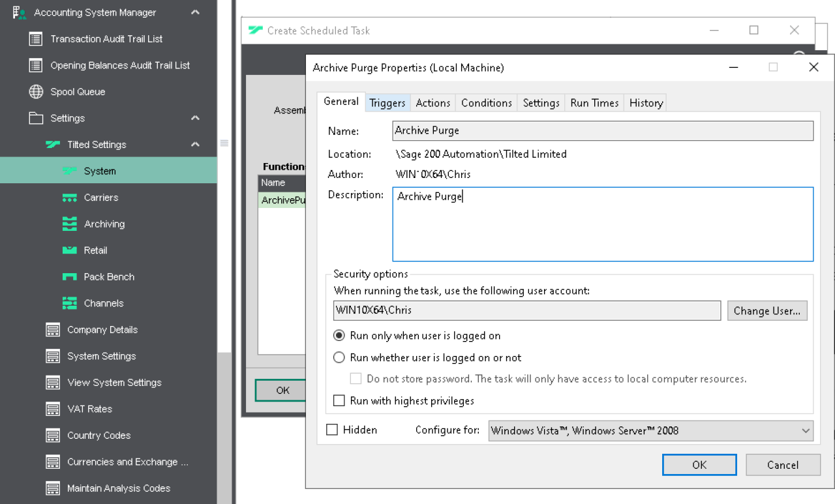Open the Settings tab in properties dialog

pos(541,103)
